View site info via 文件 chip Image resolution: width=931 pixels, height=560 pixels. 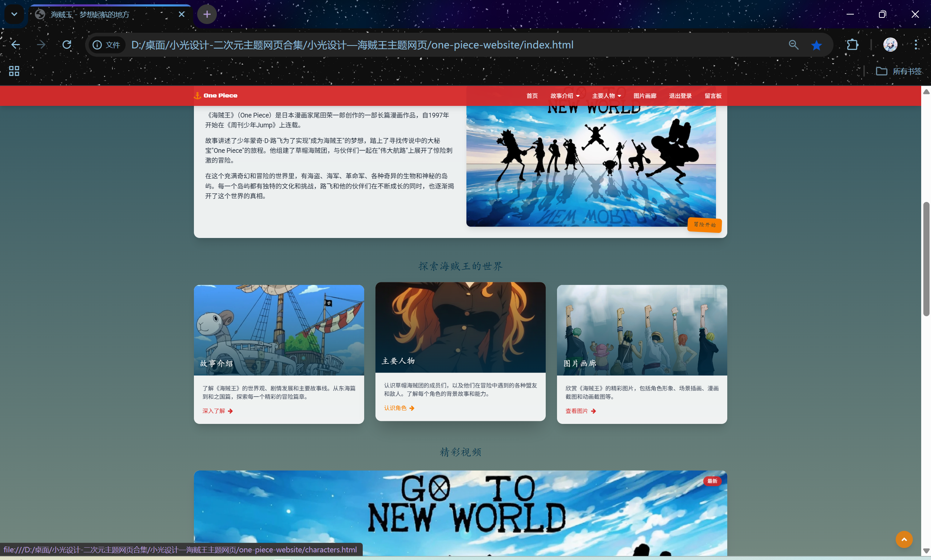(x=106, y=45)
